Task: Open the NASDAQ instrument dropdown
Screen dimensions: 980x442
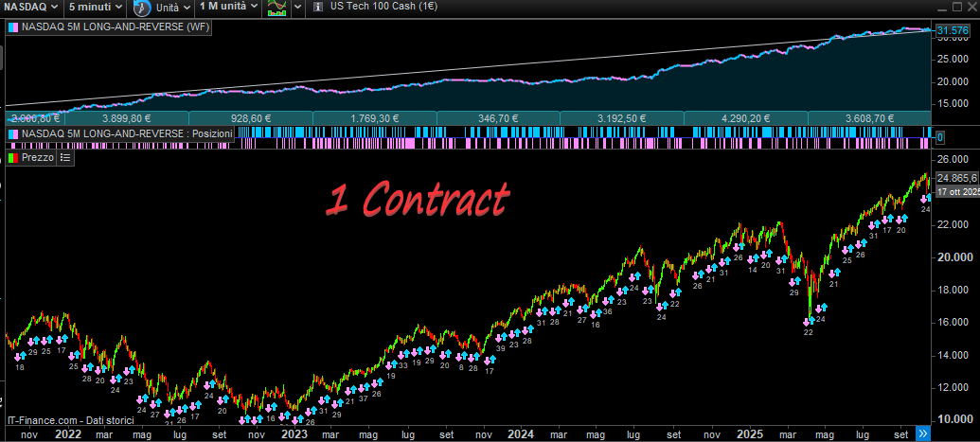Action: point(29,7)
